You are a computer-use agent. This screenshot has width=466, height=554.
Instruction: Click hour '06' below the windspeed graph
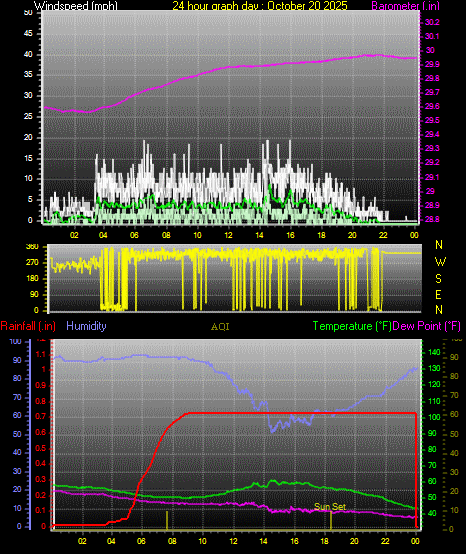(134, 235)
